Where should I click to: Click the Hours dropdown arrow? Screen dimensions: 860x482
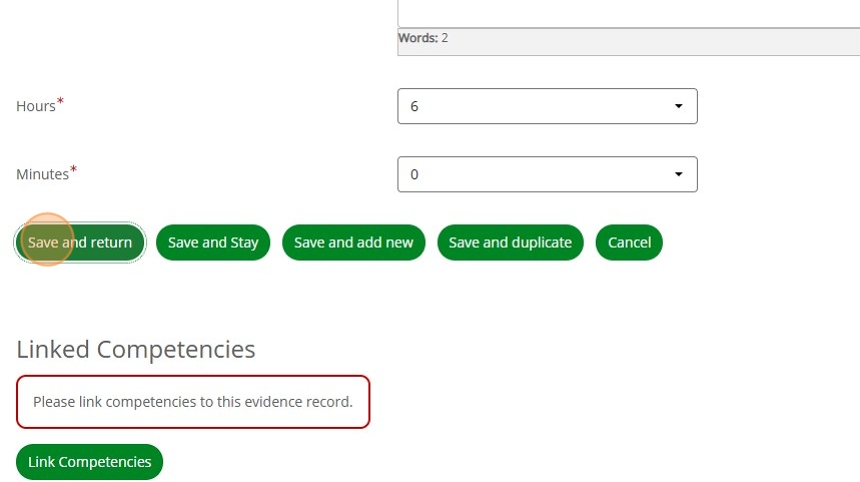coord(679,106)
